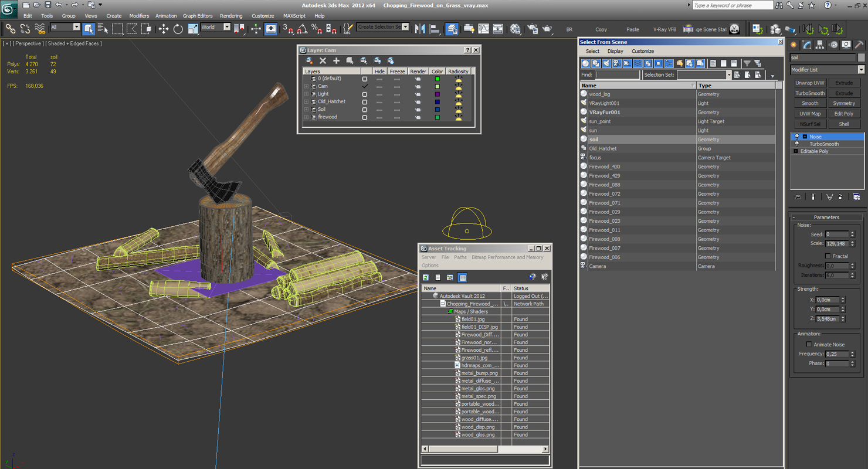Refresh the Asset Tracking list
868x469 pixels.
(426, 277)
